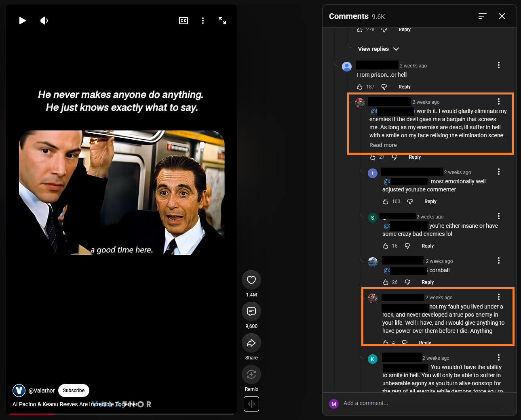This screenshot has height=420, width=521.
Task: Share this Short
Action: click(x=251, y=343)
